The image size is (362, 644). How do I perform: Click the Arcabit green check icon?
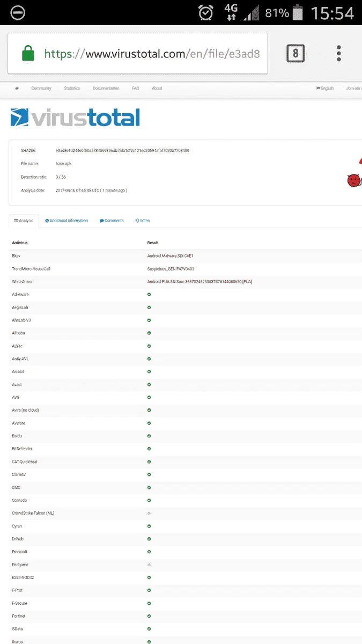(x=149, y=371)
